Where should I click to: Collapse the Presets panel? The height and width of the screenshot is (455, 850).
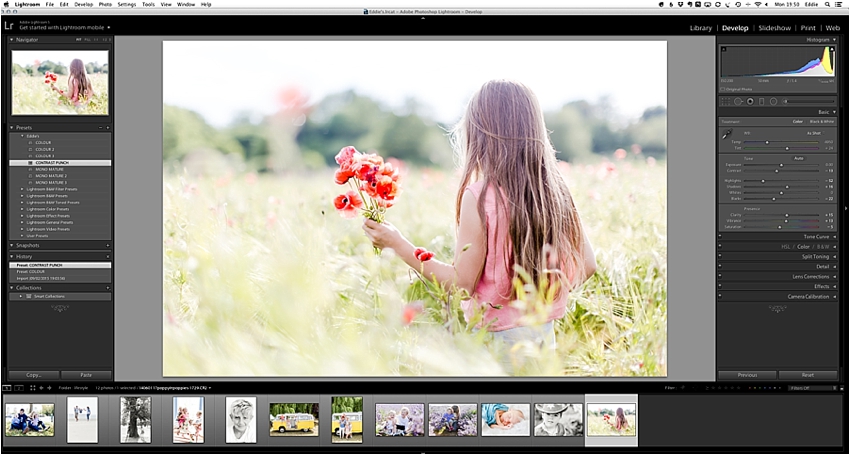pyautogui.click(x=11, y=127)
